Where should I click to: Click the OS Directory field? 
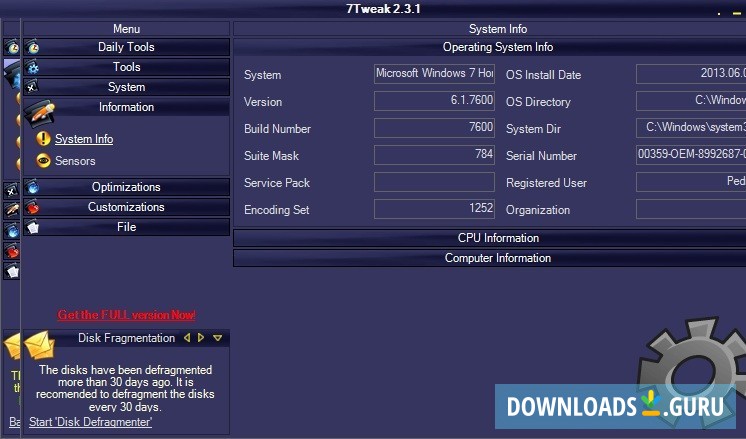[x=691, y=101]
